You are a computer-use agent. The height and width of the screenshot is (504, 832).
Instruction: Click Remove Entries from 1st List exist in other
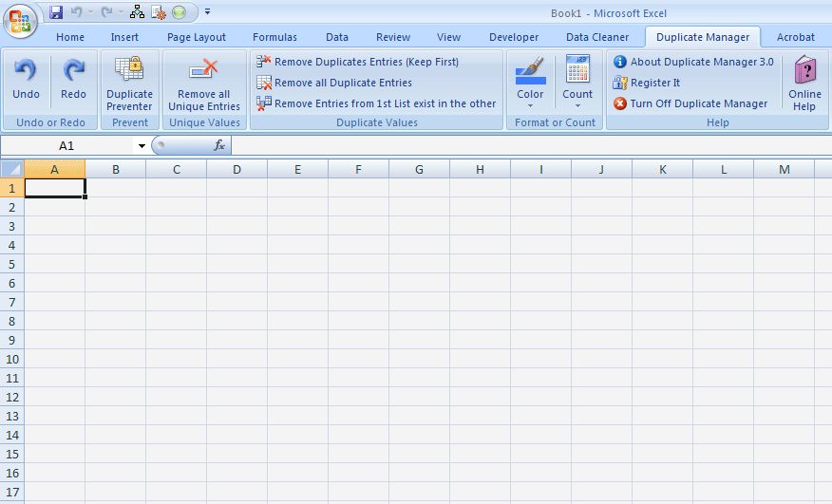[376, 103]
